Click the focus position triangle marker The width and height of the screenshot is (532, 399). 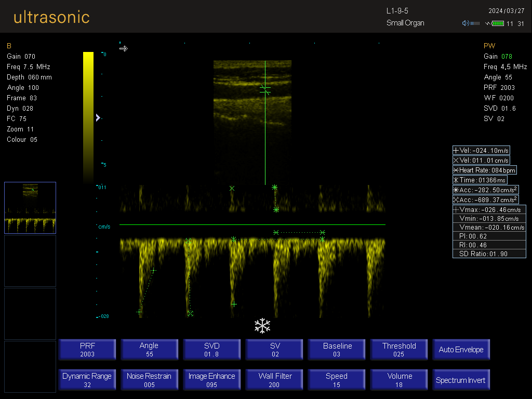coord(98,118)
